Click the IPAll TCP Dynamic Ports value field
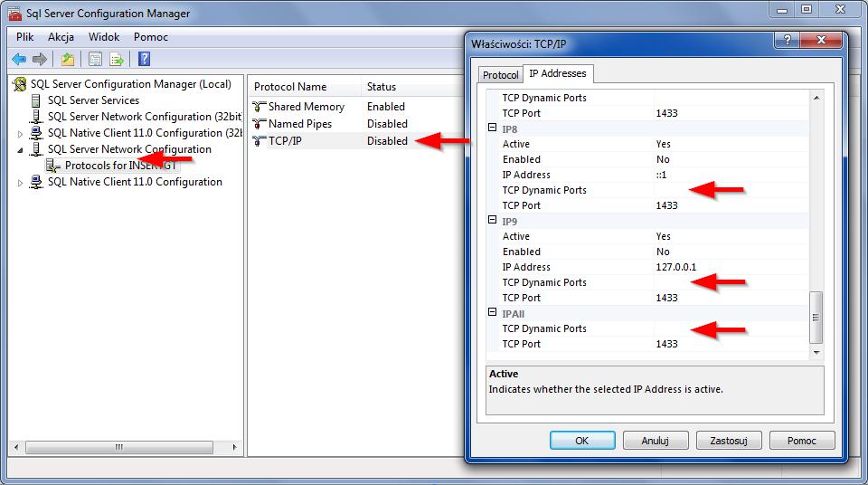Image resolution: width=868 pixels, height=485 pixels. [x=731, y=328]
